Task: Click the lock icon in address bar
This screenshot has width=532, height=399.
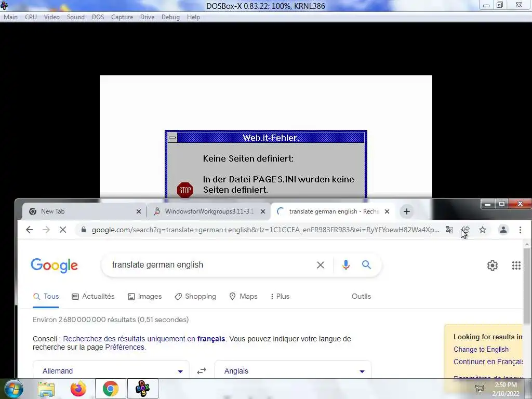Action: tap(84, 230)
